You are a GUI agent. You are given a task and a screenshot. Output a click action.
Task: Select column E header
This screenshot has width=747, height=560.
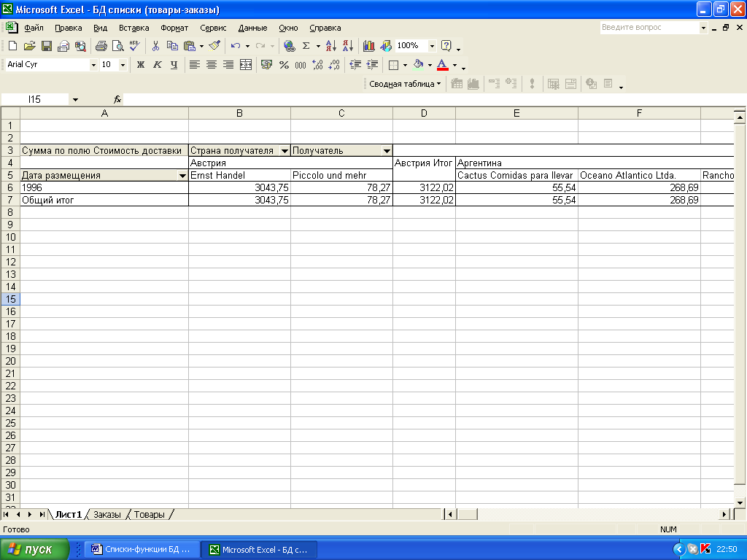point(516,113)
